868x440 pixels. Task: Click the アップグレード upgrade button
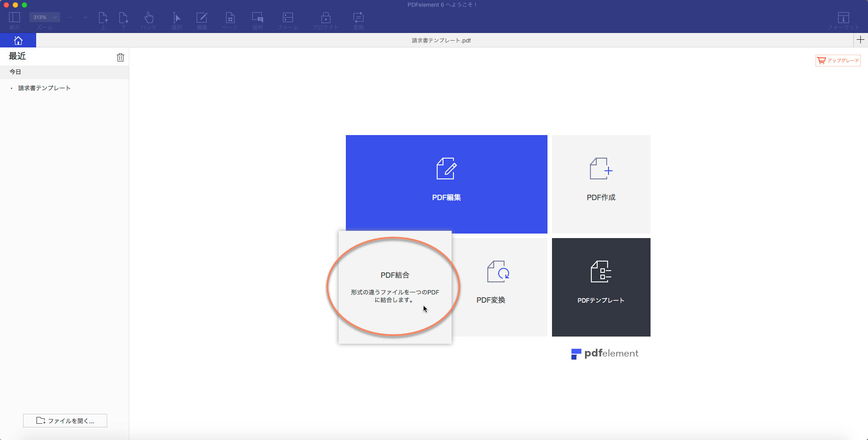pyautogui.click(x=838, y=61)
